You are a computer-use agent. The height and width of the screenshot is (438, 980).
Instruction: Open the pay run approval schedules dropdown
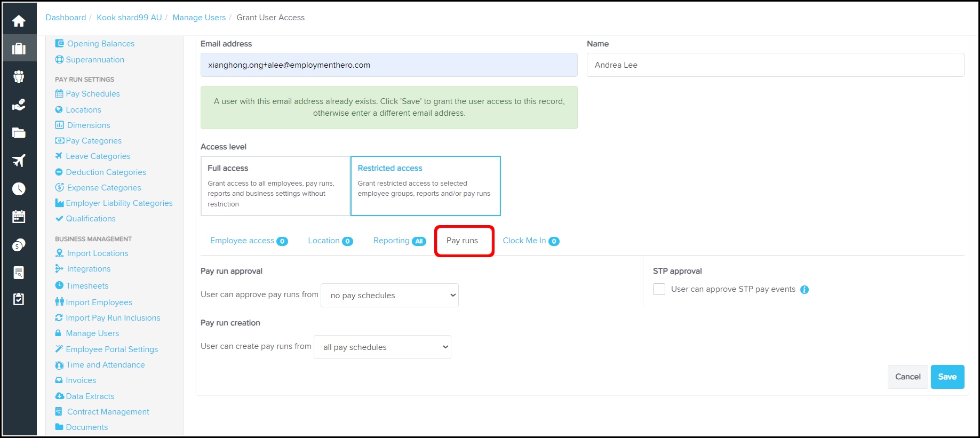[x=389, y=296]
